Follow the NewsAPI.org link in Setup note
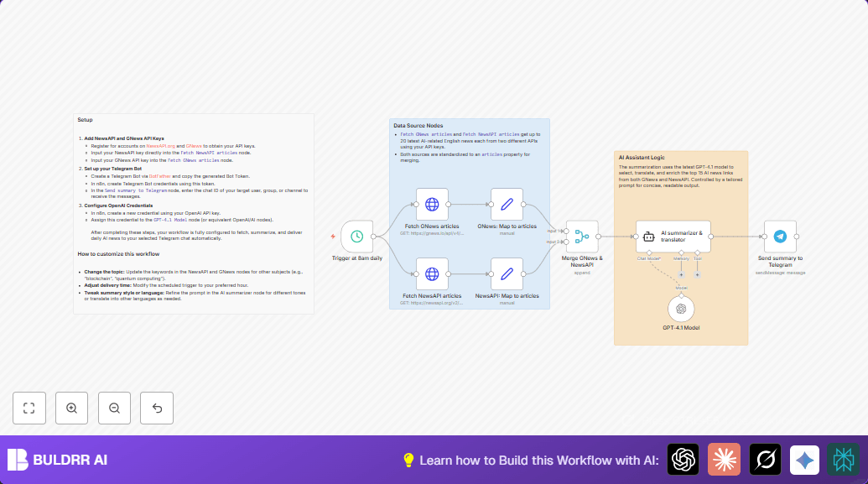The image size is (868, 484). click(x=160, y=146)
